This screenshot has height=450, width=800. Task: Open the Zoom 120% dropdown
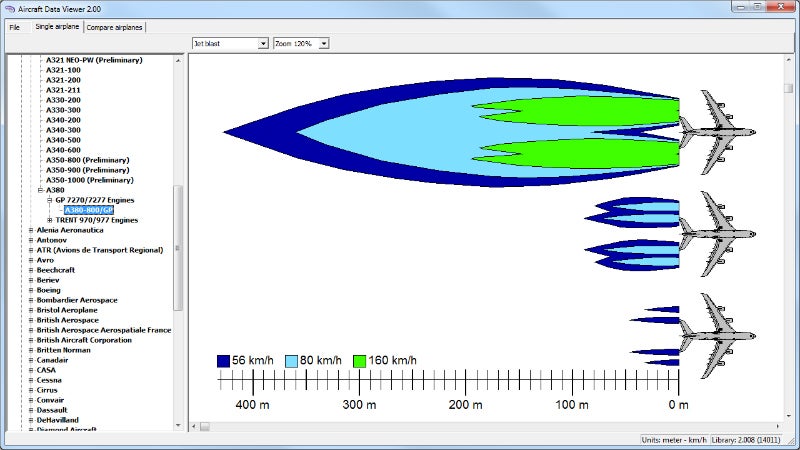(323, 44)
